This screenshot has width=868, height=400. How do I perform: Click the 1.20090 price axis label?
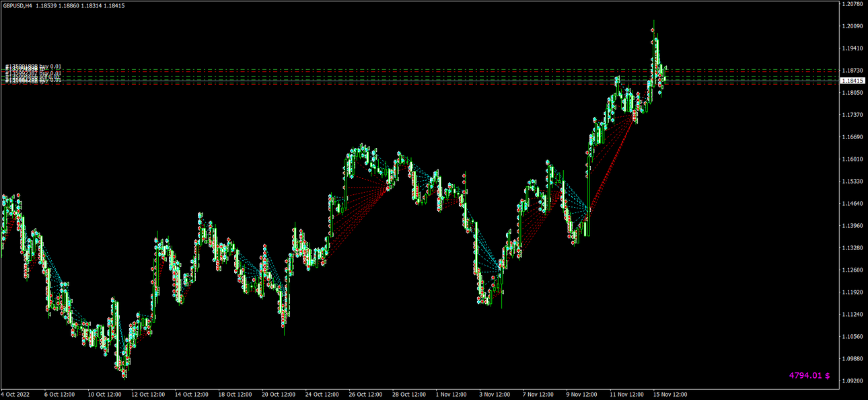pyautogui.click(x=852, y=26)
